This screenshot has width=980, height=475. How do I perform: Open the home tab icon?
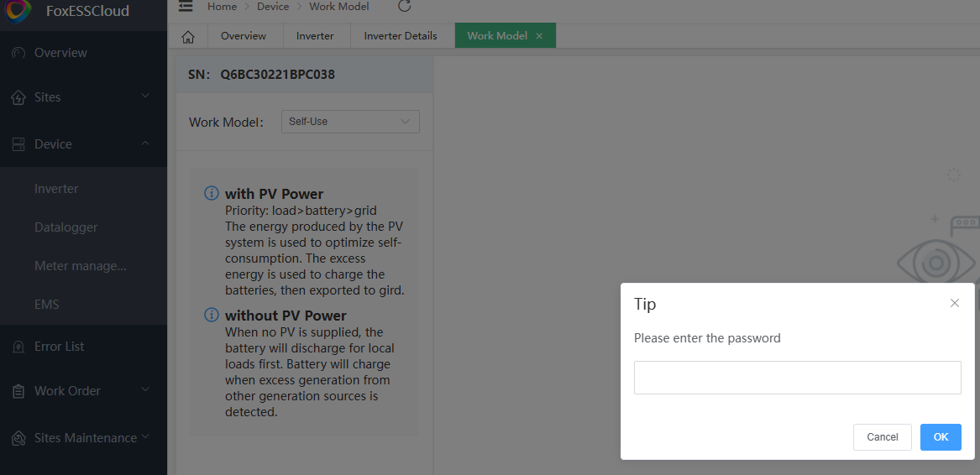(x=188, y=36)
